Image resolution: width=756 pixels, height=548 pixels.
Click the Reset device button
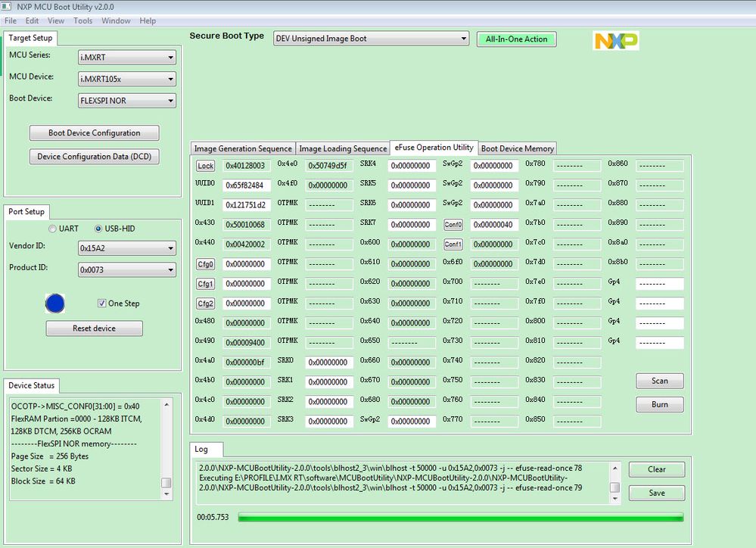[95, 328]
